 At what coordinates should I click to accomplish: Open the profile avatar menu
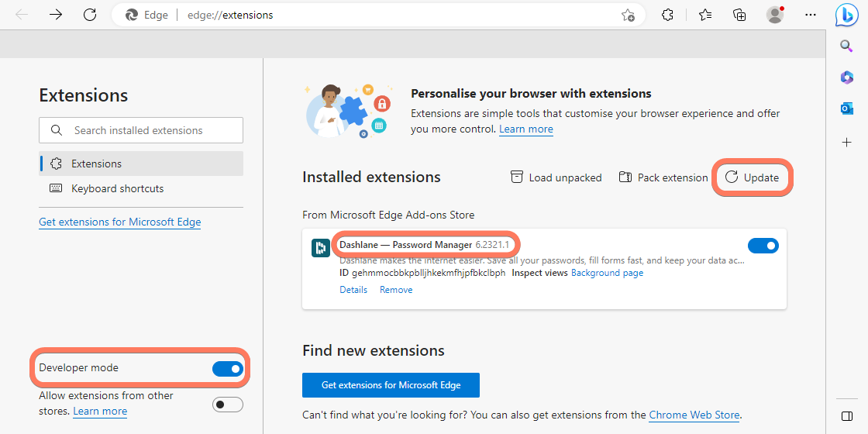tap(775, 15)
